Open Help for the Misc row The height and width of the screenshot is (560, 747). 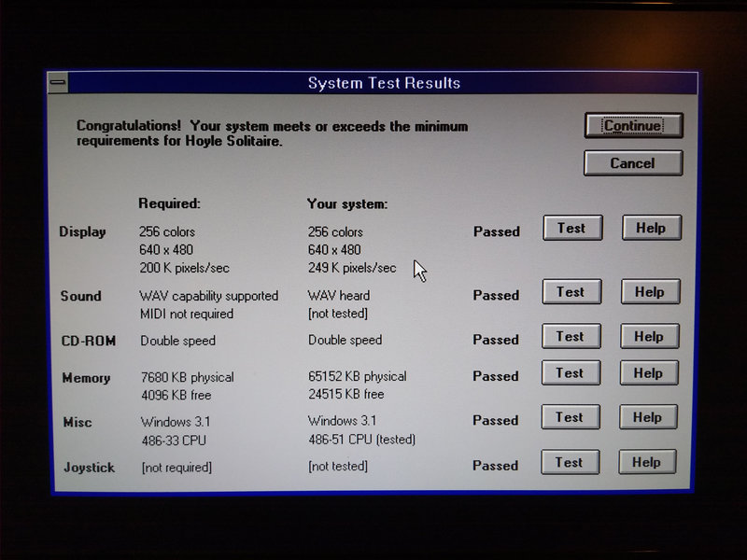click(647, 418)
